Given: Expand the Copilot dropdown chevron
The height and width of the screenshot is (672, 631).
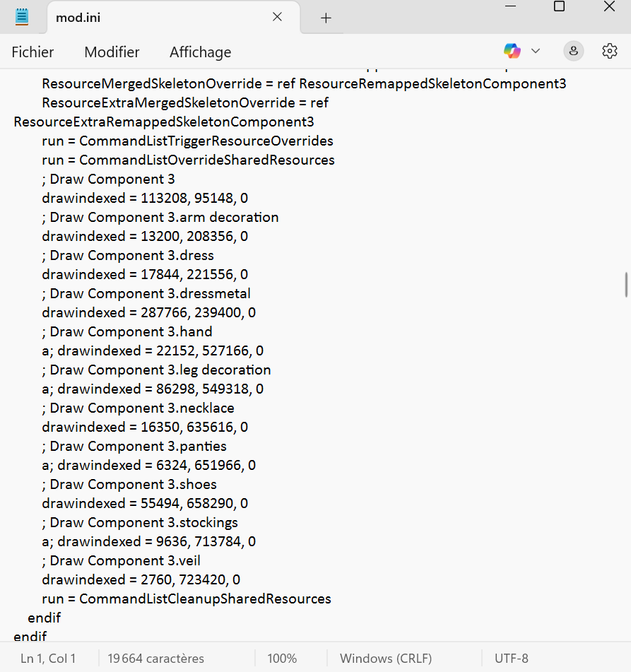Looking at the screenshot, I should pyautogui.click(x=536, y=51).
